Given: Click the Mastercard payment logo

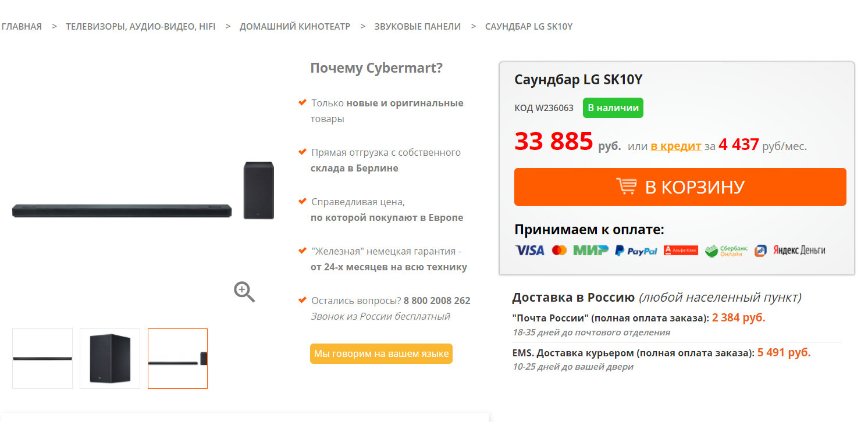Looking at the screenshot, I should click(559, 251).
